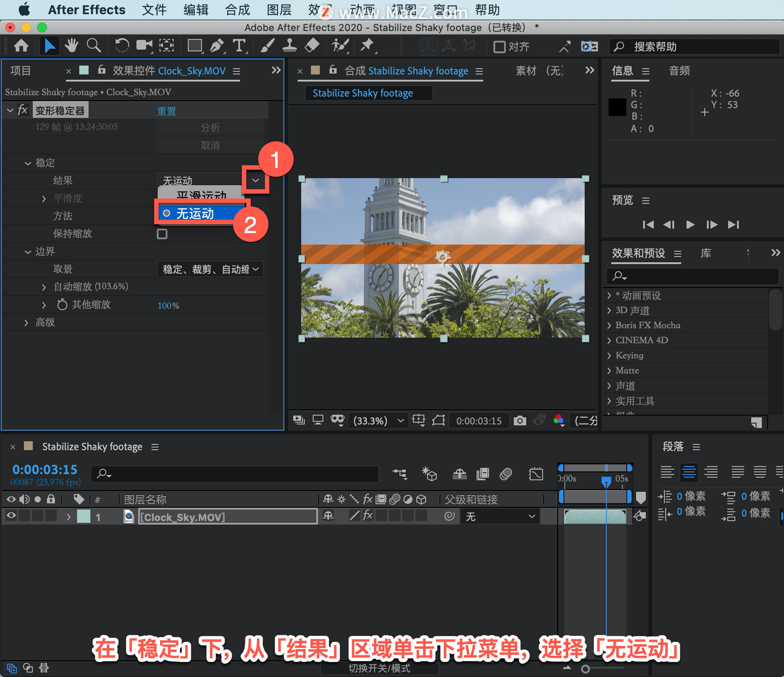Open the 文件 menu
The image size is (784, 677).
[154, 10]
